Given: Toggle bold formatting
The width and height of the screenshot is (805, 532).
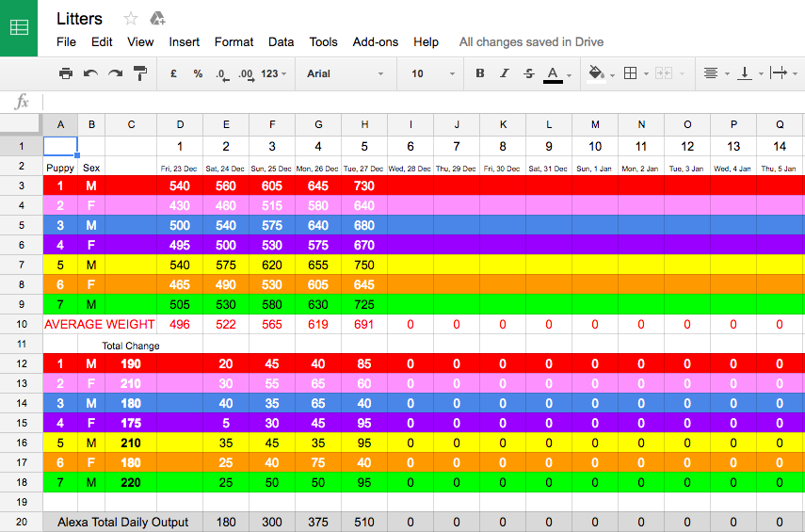Looking at the screenshot, I should click(x=479, y=73).
